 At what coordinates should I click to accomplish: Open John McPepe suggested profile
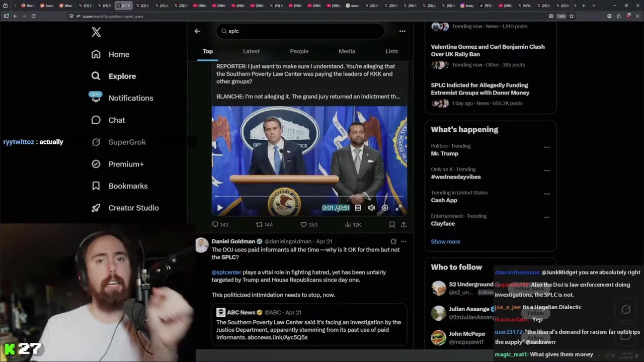click(x=467, y=334)
